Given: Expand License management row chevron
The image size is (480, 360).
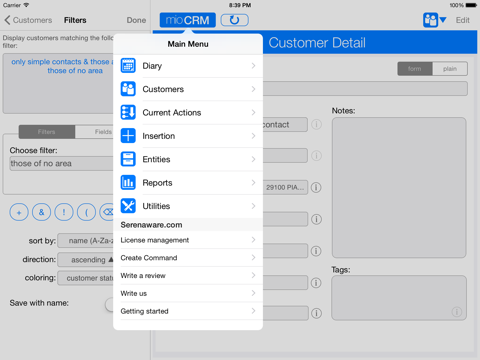Looking at the screenshot, I should coord(253,240).
